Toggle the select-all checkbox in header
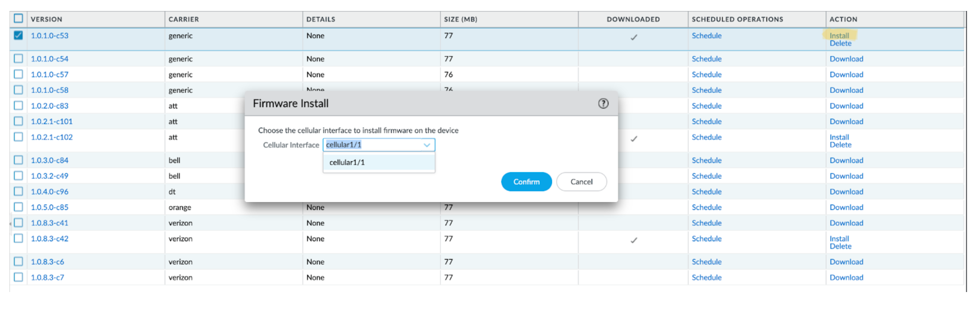This screenshot has width=980, height=315. pyautogui.click(x=18, y=19)
